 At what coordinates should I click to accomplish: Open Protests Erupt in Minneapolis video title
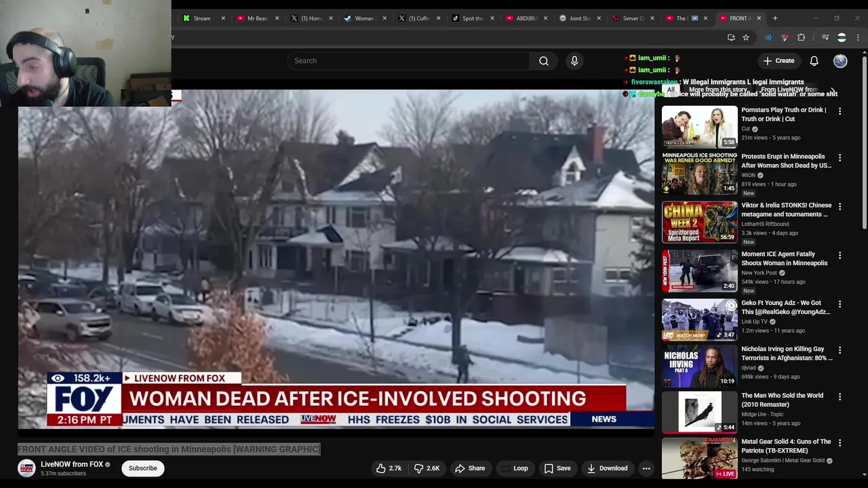click(786, 161)
